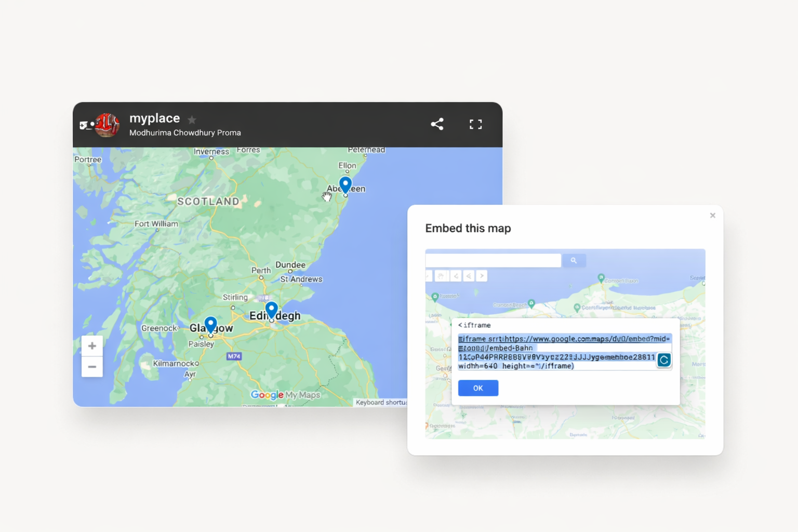Select the blue pin at Aberdeen

[x=345, y=184]
